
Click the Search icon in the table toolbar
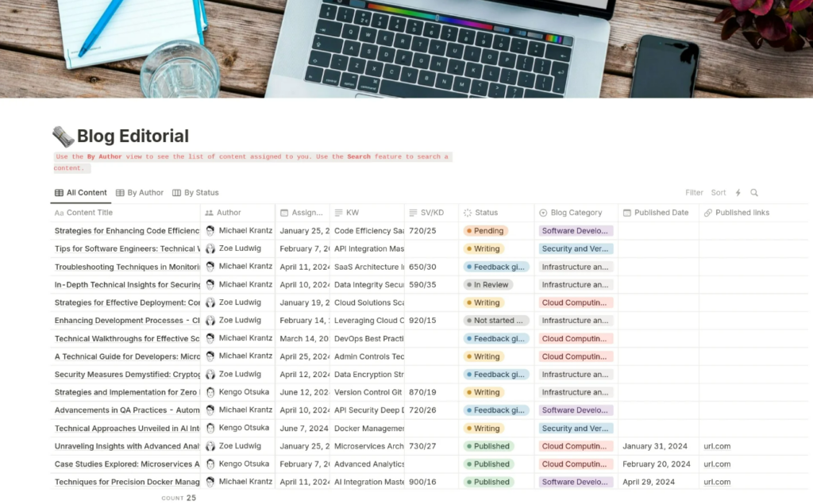[x=754, y=192]
